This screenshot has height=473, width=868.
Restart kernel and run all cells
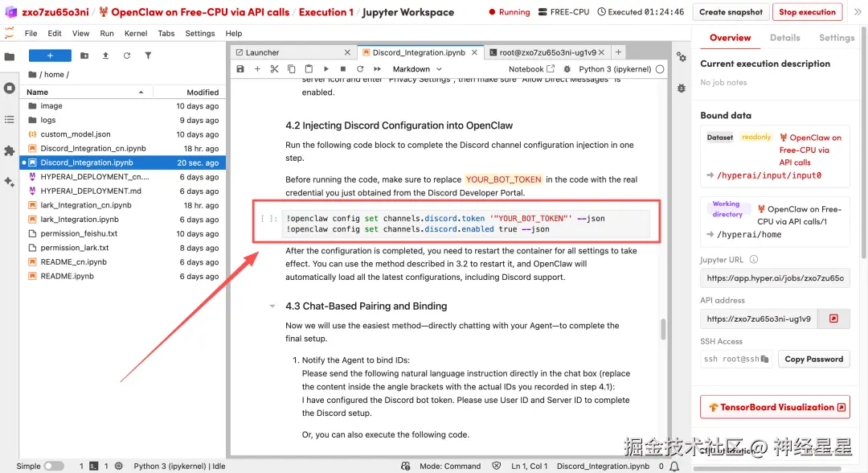[378, 69]
